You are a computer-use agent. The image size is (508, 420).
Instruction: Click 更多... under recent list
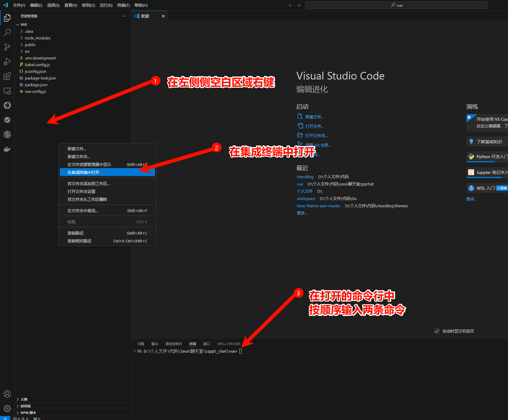point(302,213)
